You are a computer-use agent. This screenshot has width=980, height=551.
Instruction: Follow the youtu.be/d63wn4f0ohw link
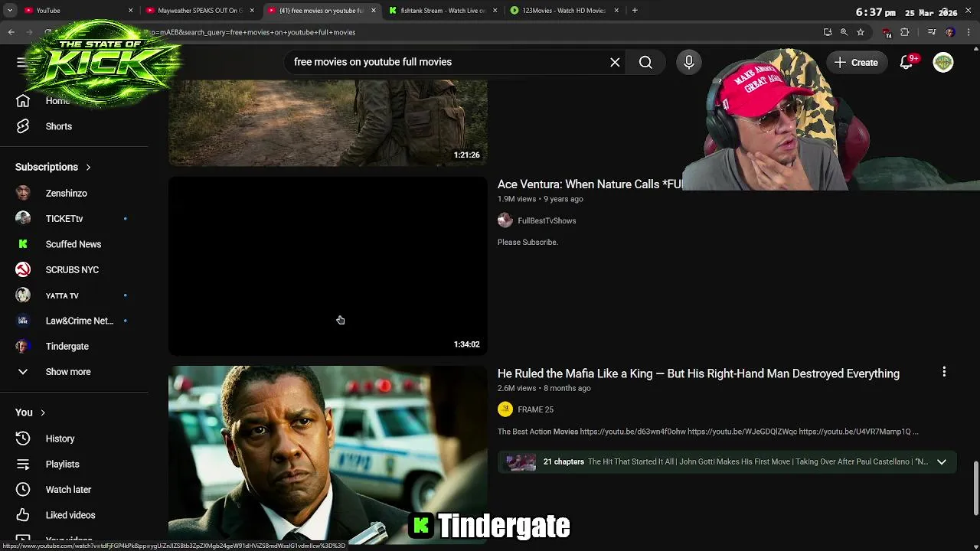(x=632, y=432)
